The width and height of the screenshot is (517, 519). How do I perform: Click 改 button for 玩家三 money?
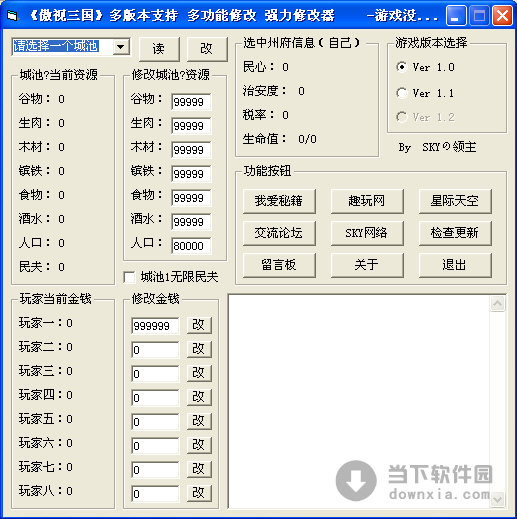[199, 373]
